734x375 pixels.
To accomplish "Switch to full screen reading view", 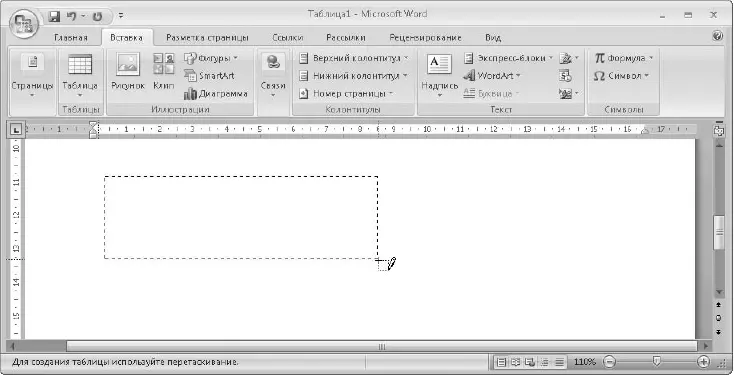I will (515, 362).
